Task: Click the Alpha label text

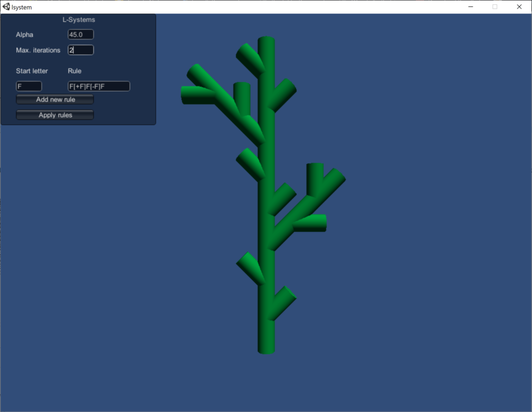Action: [x=24, y=35]
